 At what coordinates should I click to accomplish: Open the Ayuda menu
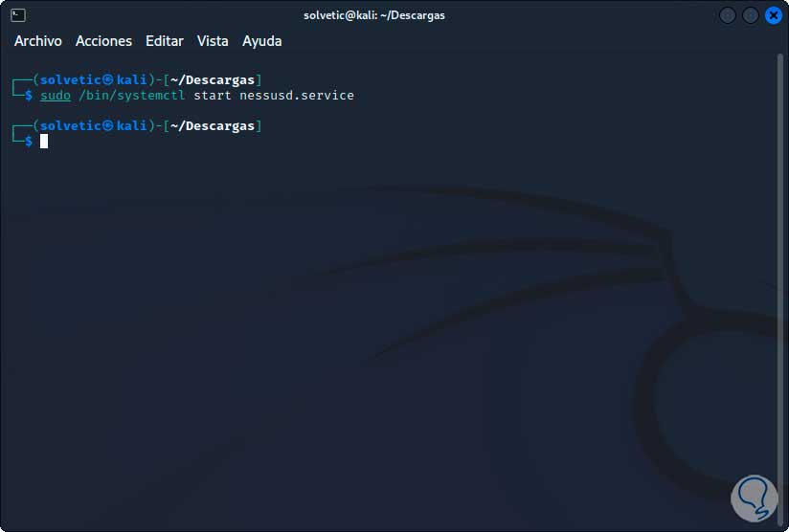coord(261,41)
